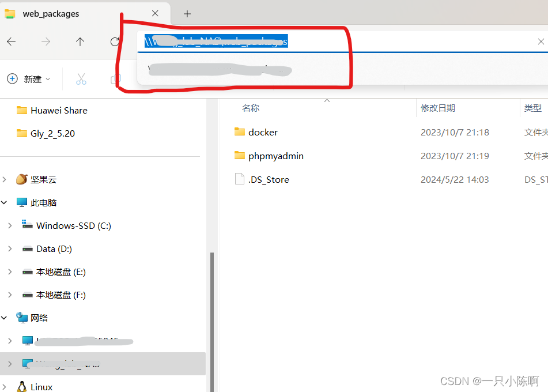Open Gly_2_5.20 folder in sidebar

(x=46, y=134)
